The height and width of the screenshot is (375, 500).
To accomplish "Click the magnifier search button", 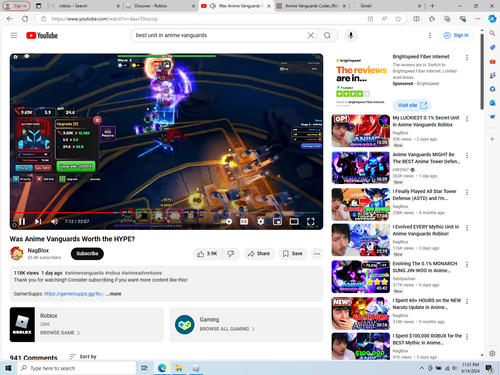I will 327,35.
